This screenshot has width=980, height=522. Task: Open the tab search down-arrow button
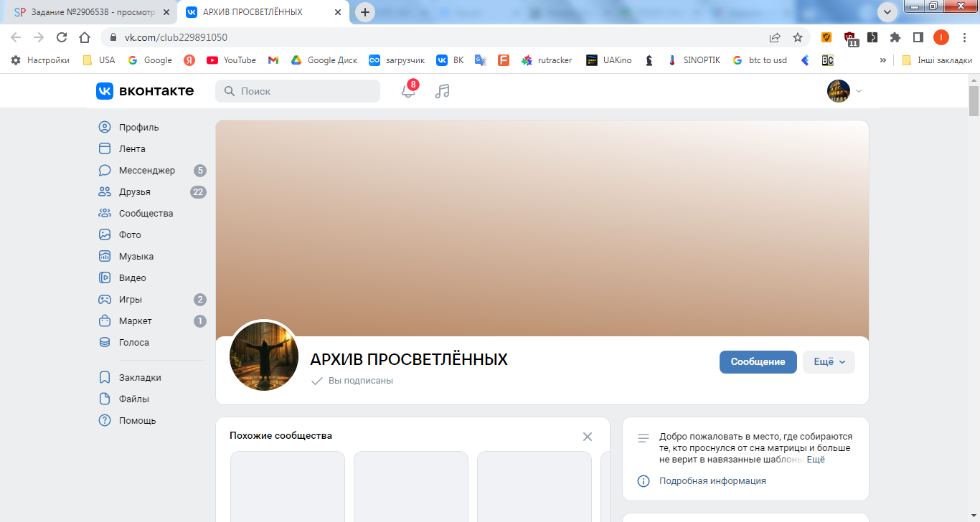(x=887, y=12)
